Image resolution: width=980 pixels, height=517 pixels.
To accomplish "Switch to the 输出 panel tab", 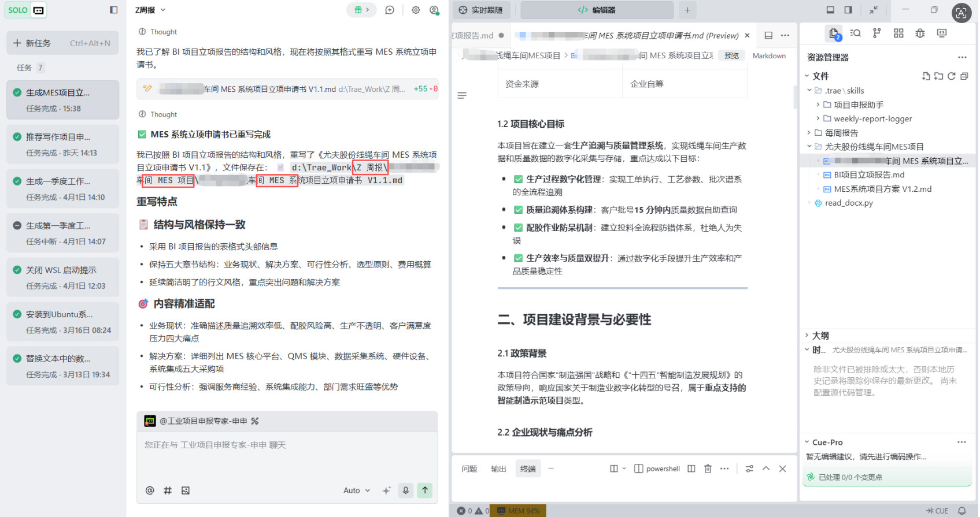I will point(498,469).
